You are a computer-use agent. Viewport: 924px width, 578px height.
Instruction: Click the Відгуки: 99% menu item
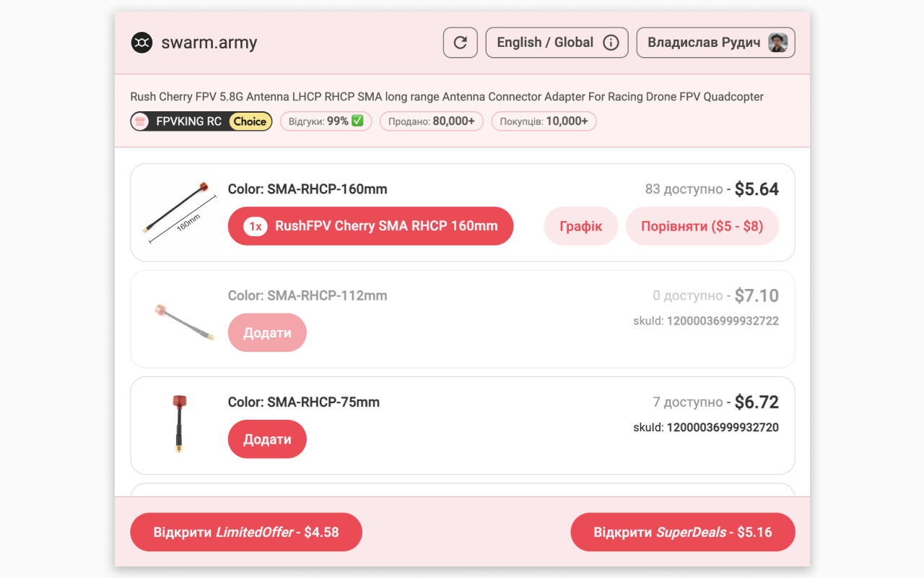(x=326, y=121)
